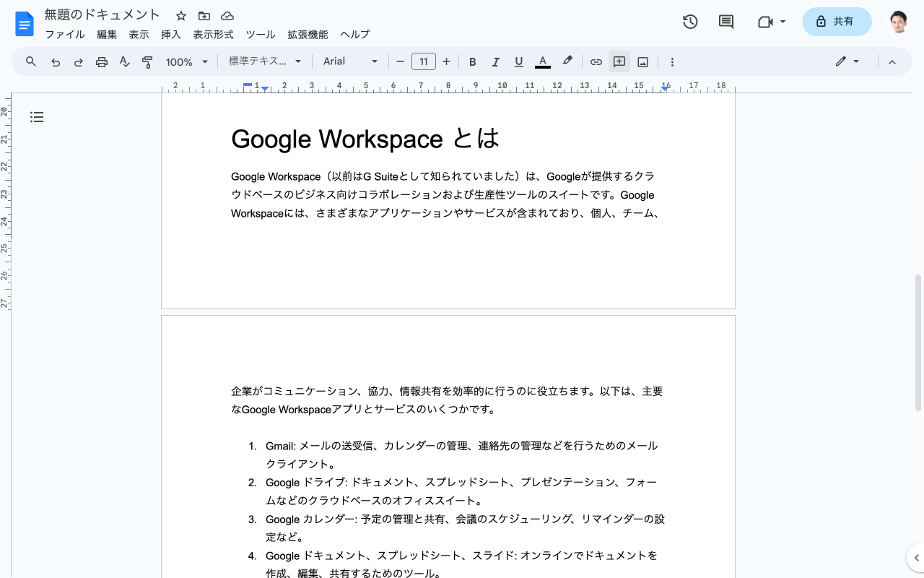Open the ヘルプ menu
This screenshot has height=578, width=924.
[355, 35]
